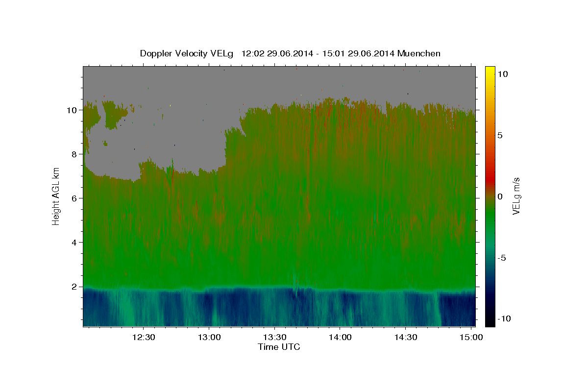Click the '14:00' time tick label
The width and height of the screenshot is (588, 392).
(x=340, y=337)
